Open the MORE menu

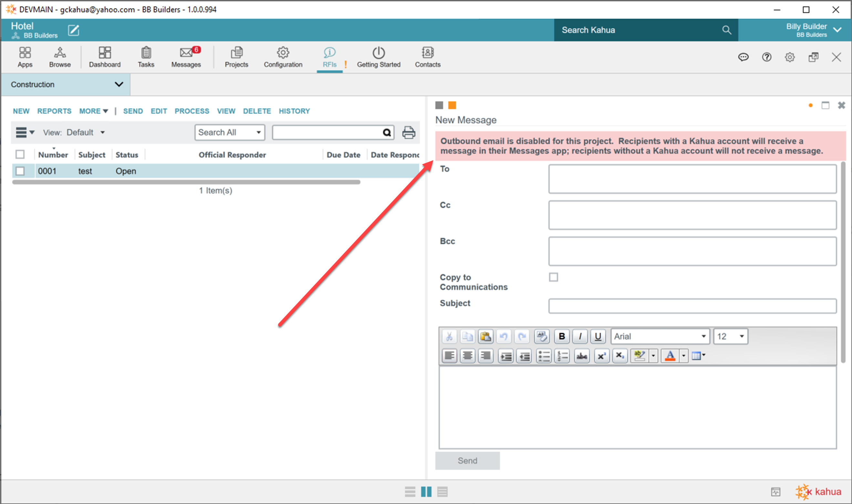point(93,111)
